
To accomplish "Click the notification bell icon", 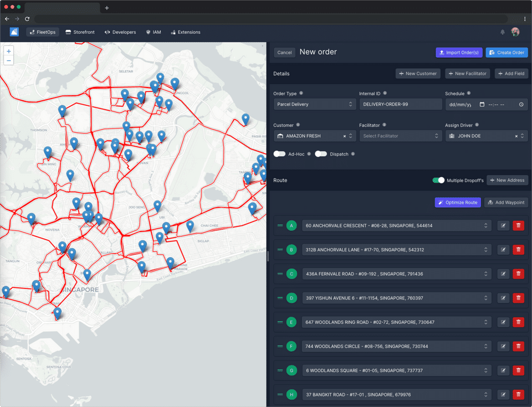I will [503, 32].
